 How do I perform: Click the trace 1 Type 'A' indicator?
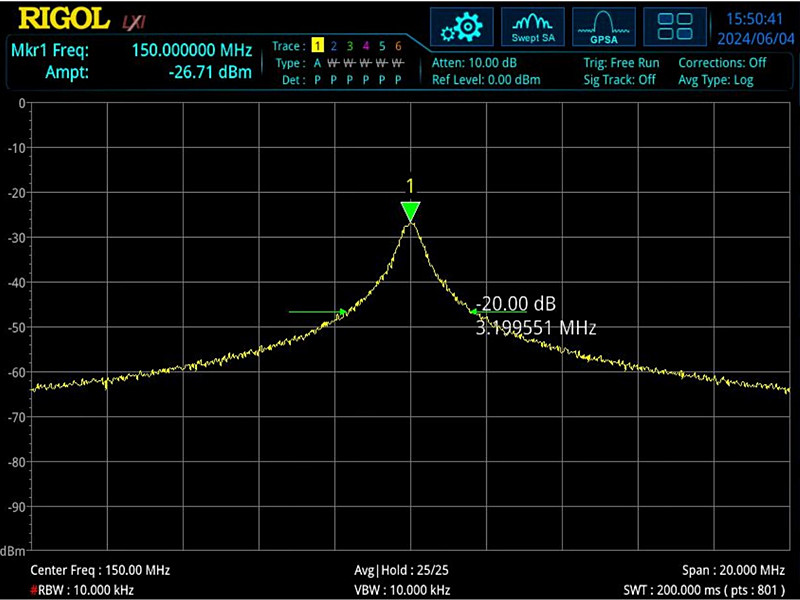click(317, 63)
